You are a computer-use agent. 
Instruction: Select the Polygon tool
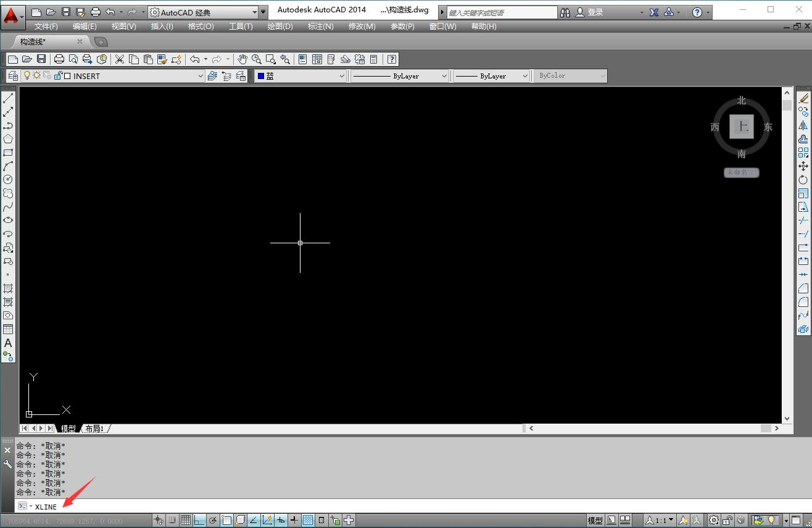8,138
